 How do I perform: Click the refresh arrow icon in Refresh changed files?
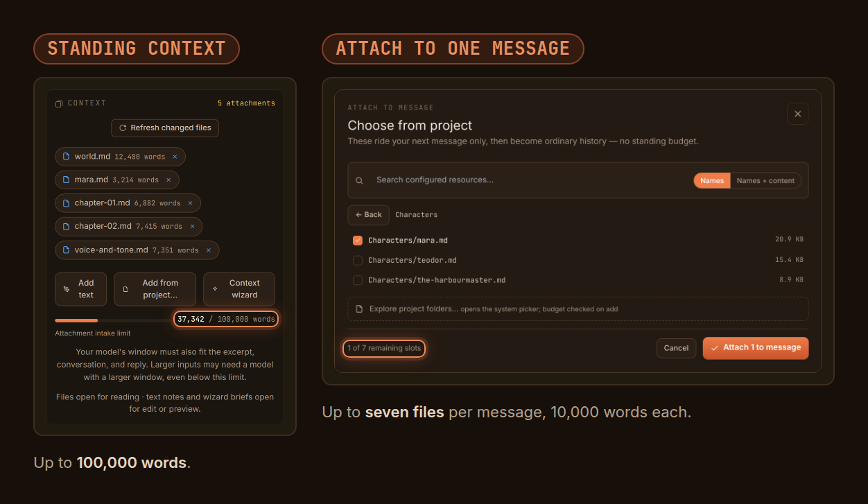(123, 128)
